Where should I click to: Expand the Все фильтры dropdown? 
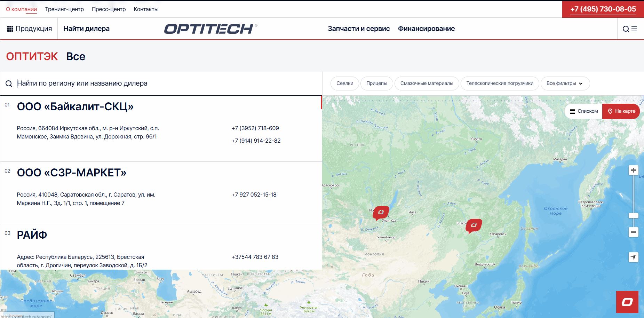click(565, 84)
